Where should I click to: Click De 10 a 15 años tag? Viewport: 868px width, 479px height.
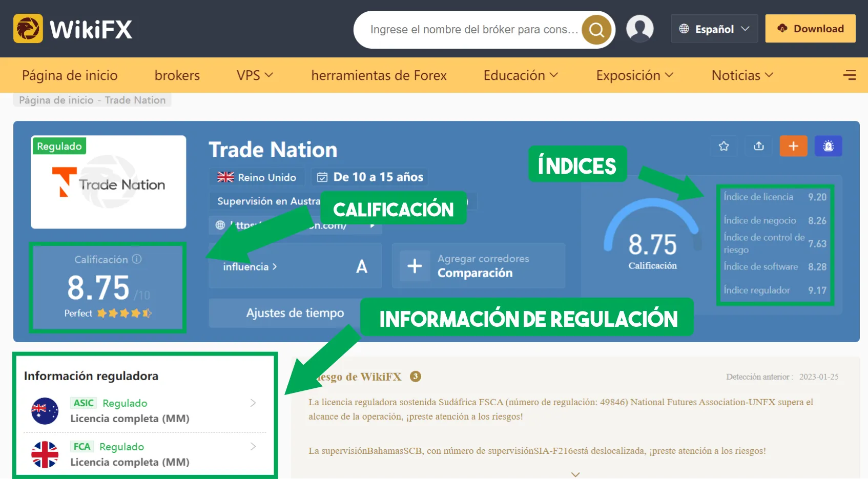click(x=369, y=177)
